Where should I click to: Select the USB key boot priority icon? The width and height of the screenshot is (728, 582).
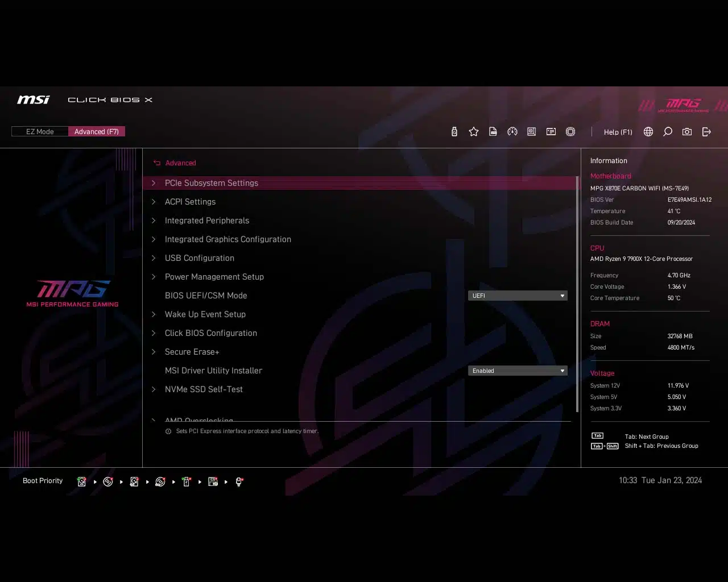click(187, 481)
